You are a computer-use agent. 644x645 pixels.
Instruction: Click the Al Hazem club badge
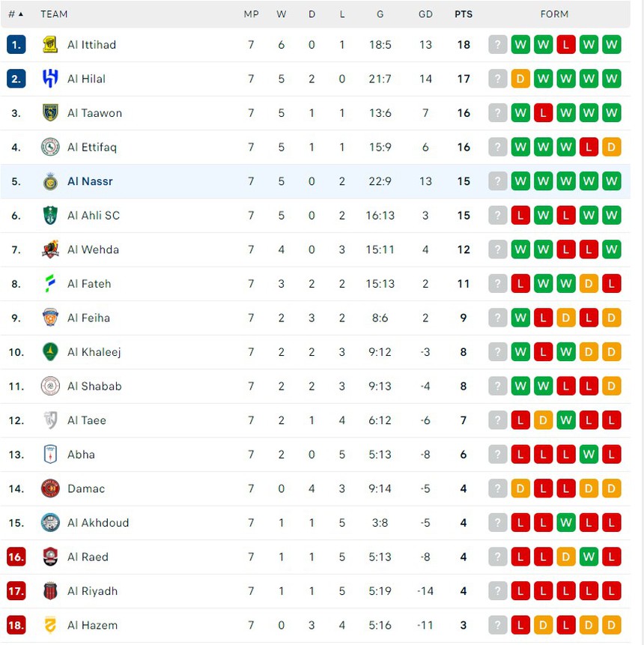[50, 625]
